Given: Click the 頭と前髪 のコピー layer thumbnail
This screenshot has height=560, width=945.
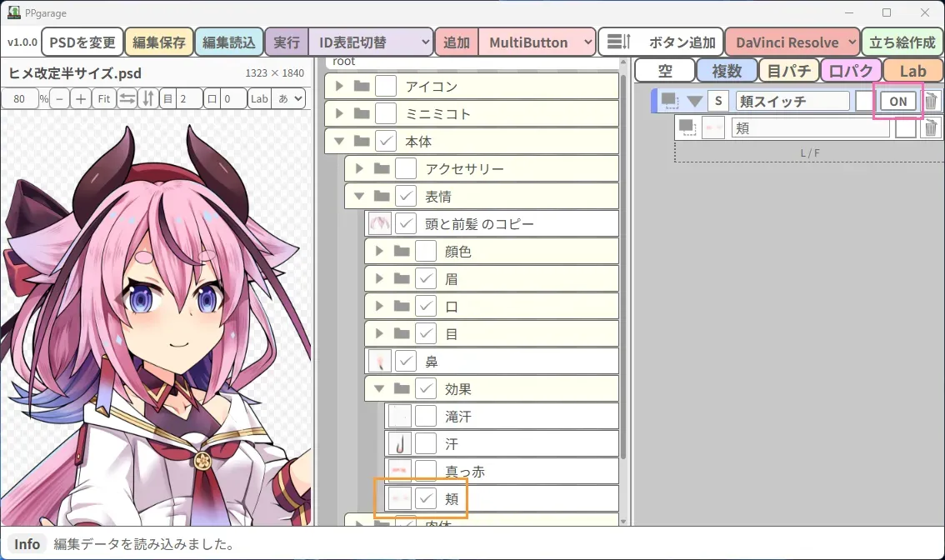Looking at the screenshot, I should click(380, 223).
